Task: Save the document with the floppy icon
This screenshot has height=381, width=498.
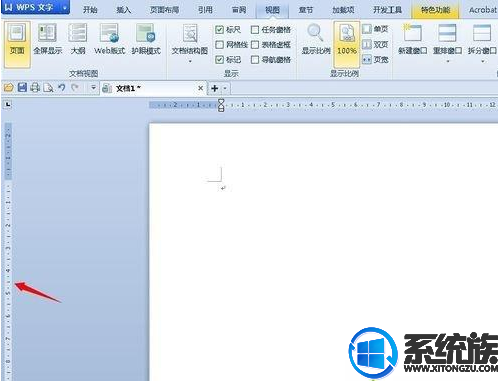Action: (22, 88)
